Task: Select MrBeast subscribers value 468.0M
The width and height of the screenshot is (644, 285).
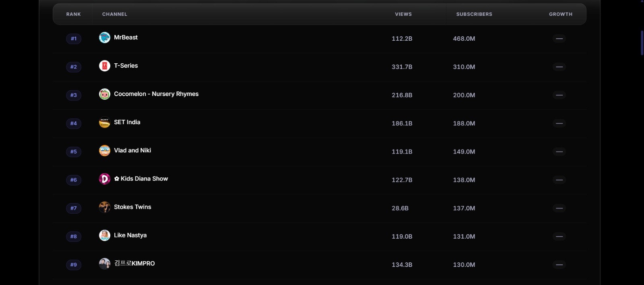Action: pos(464,39)
